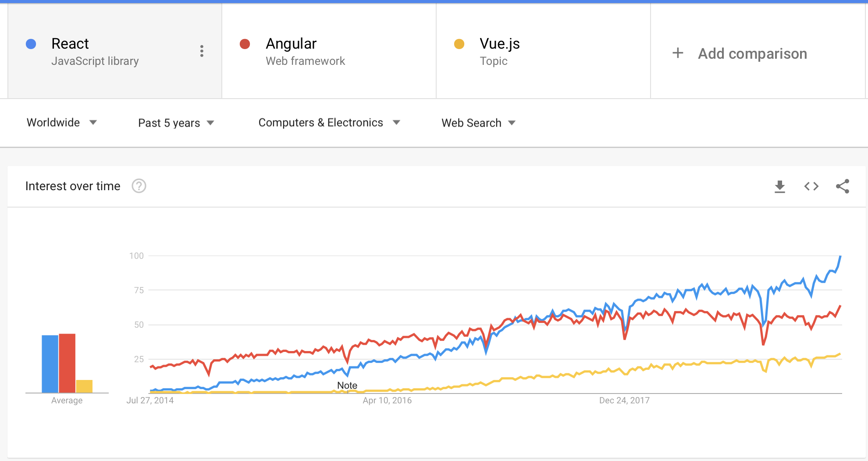868x461 pixels.
Task: Select the Angular search term card
Action: coord(329,51)
